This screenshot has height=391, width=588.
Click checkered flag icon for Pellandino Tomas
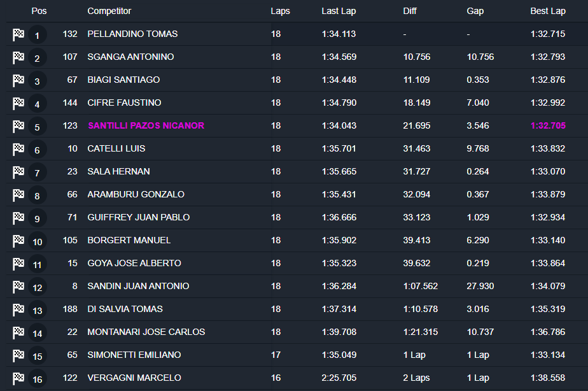(x=18, y=35)
